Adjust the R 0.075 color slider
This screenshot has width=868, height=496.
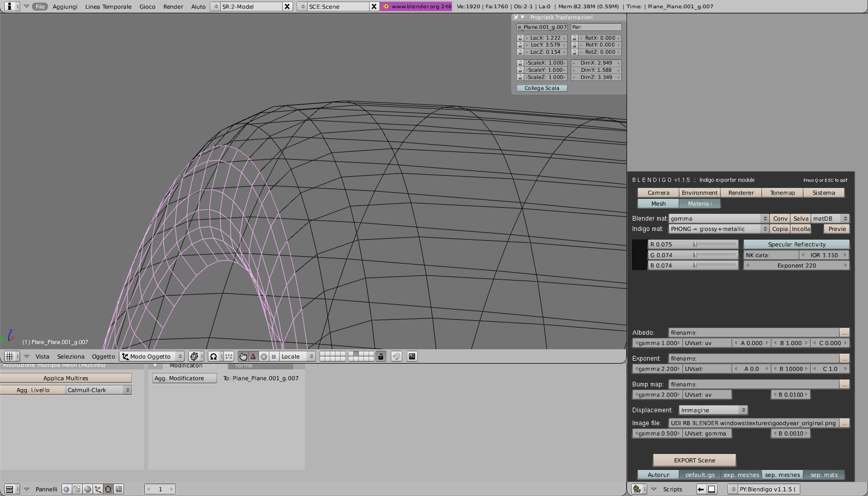point(693,244)
